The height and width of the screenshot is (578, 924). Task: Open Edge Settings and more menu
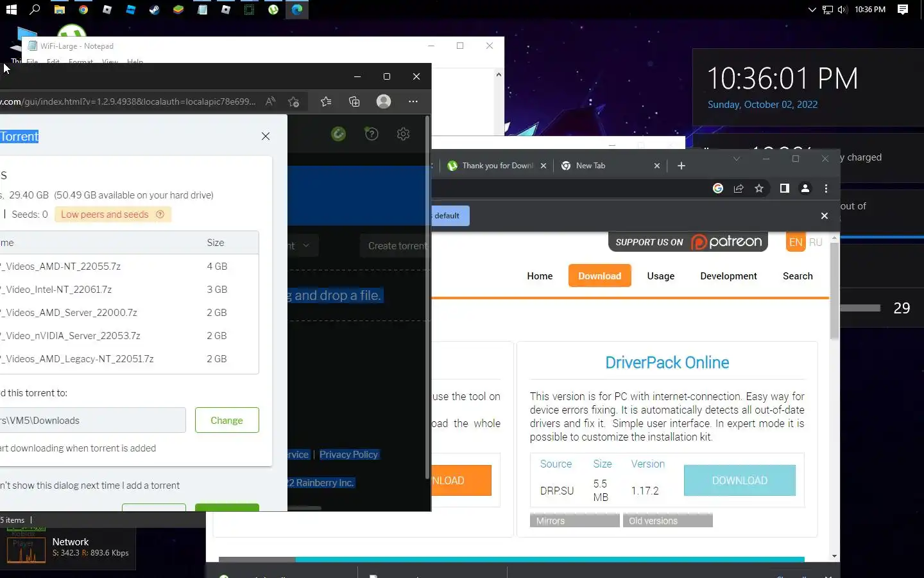[x=413, y=101]
